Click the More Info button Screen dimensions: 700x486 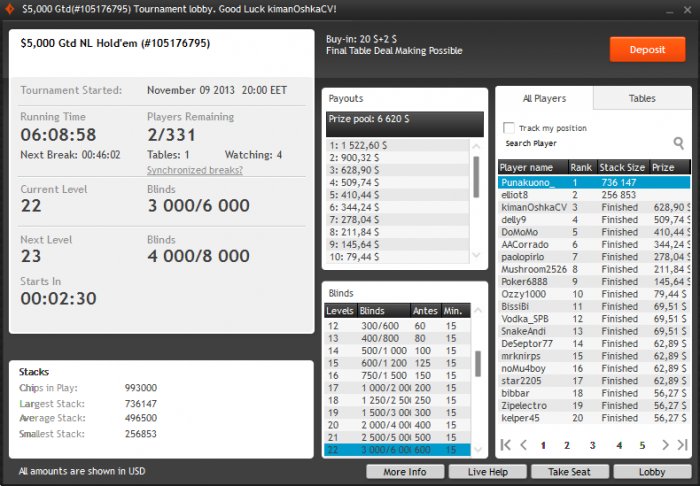pos(405,472)
